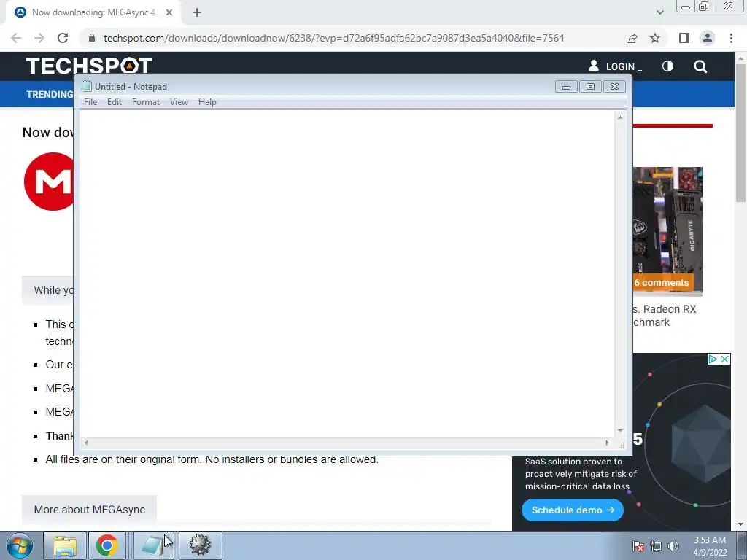Open the graphics card article thumbnail
The width and height of the screenshot is (747, 560).
pyautogui.click(x=667, y=231)
